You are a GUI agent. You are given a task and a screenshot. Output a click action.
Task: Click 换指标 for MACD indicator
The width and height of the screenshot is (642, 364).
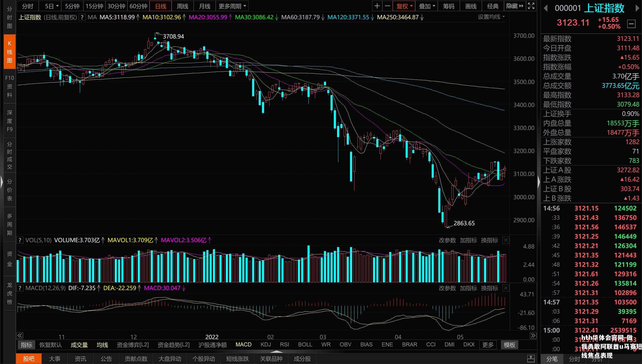click(489, 288)
